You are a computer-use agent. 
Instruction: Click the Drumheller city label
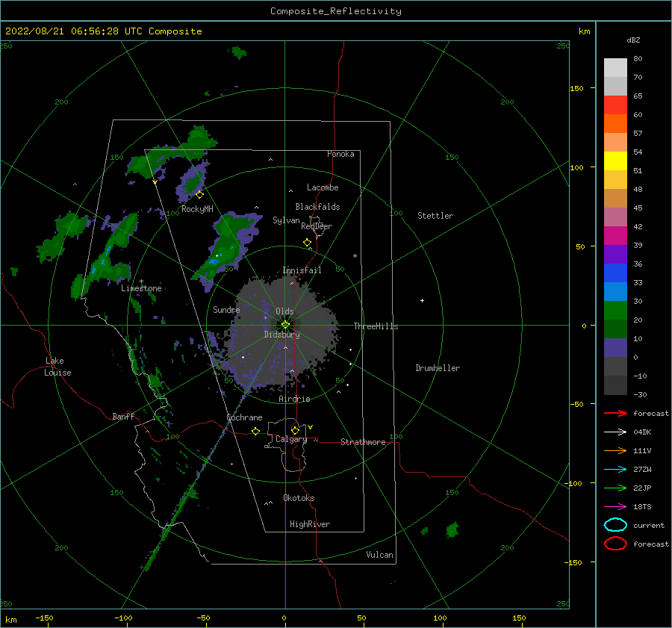point(438,368)
